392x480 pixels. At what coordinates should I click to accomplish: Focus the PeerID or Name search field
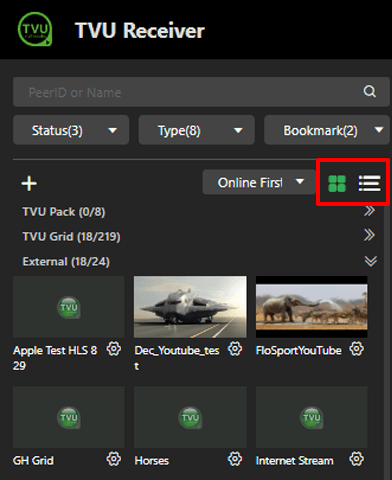[x=201, y=92]
